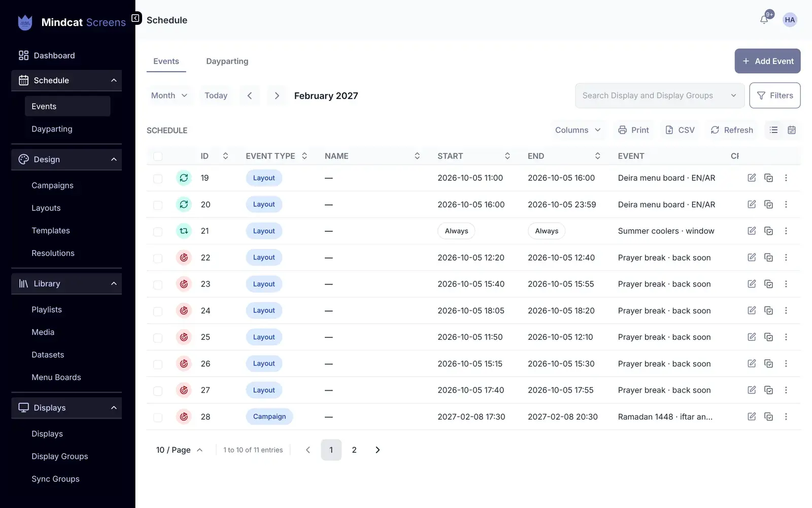Open more actions for event 21
Screen dimensions: 812x508
(x=786, y=231)
